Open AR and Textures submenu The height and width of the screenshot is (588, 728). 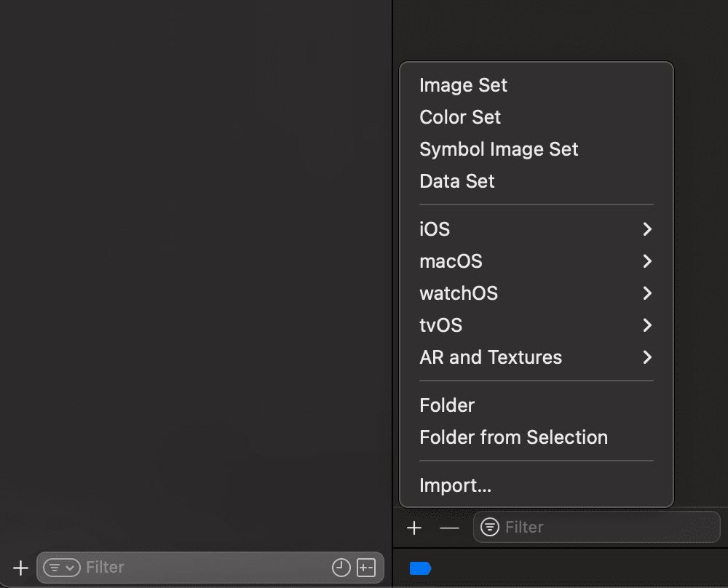(x=537, y=357)
